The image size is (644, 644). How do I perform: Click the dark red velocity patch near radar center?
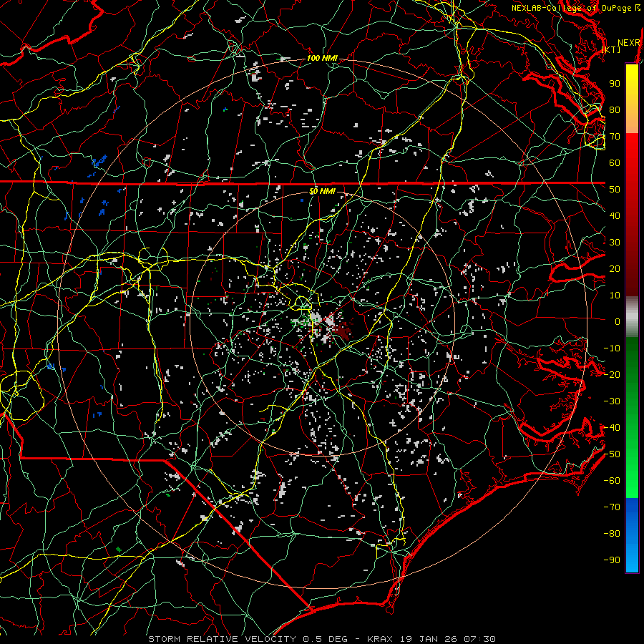(x=342, y=331)
